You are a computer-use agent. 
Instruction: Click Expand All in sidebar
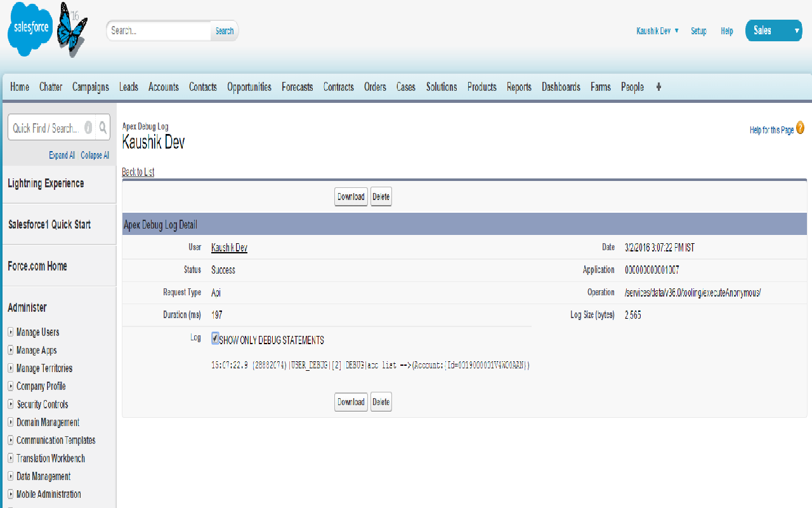pos(62,155)
